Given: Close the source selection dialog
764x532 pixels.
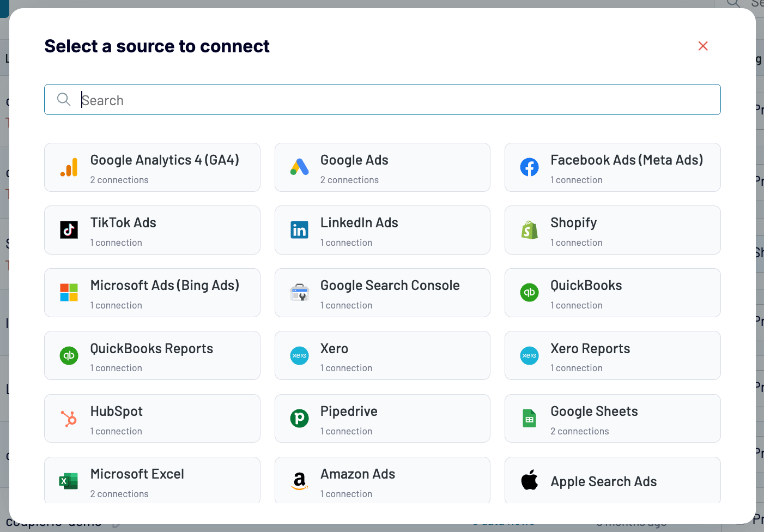Looking at the screenshot, I should (703, 46).
